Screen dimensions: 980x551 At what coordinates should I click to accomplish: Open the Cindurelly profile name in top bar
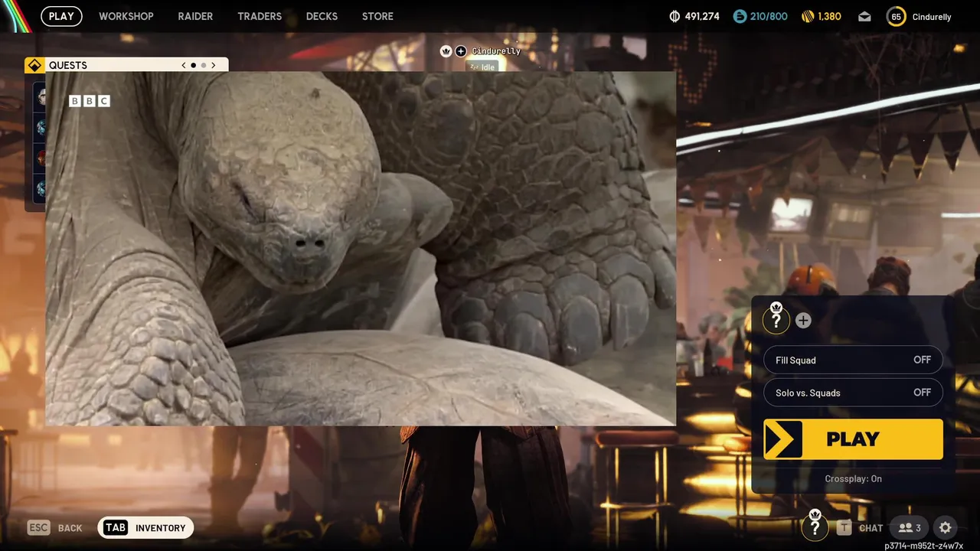932,16
